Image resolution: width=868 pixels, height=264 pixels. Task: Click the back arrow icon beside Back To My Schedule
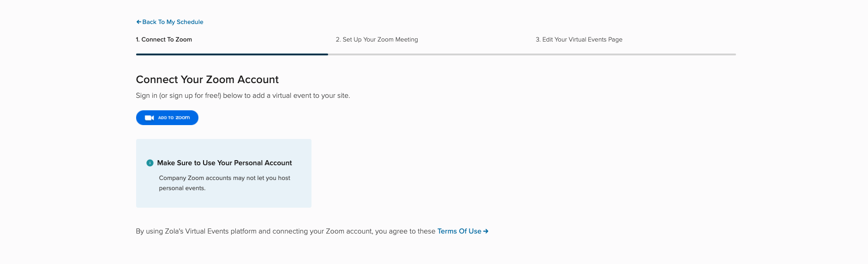coord(138,22)
